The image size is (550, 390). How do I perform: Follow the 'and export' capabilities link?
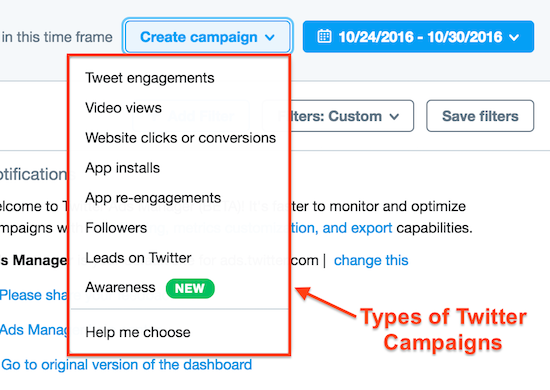point(357,228)
